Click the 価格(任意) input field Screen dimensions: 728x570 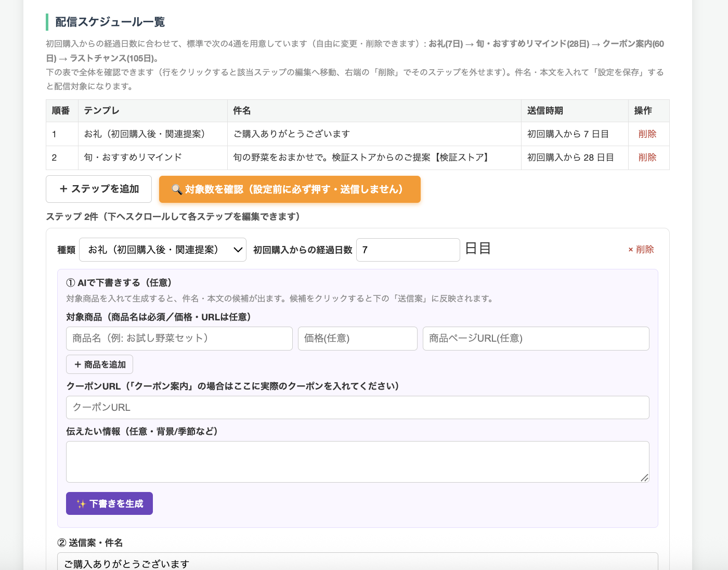[358, 339]
